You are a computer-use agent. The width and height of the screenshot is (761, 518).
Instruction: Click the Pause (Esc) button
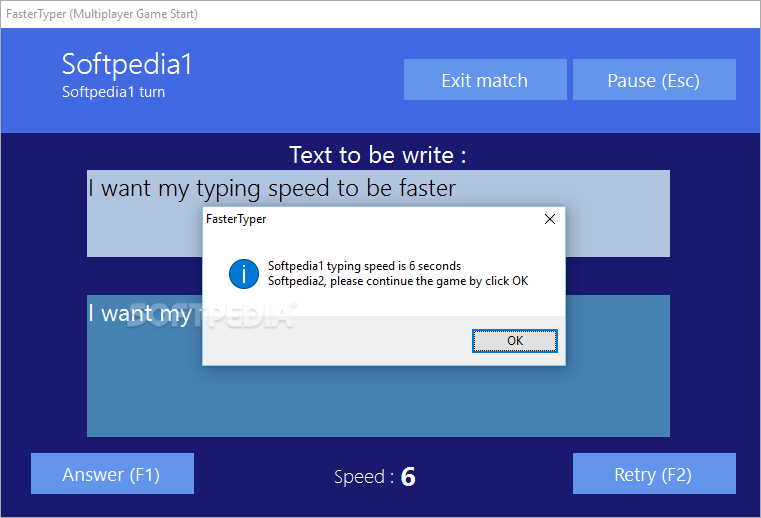pyautogui.click(x=654, y=80)
